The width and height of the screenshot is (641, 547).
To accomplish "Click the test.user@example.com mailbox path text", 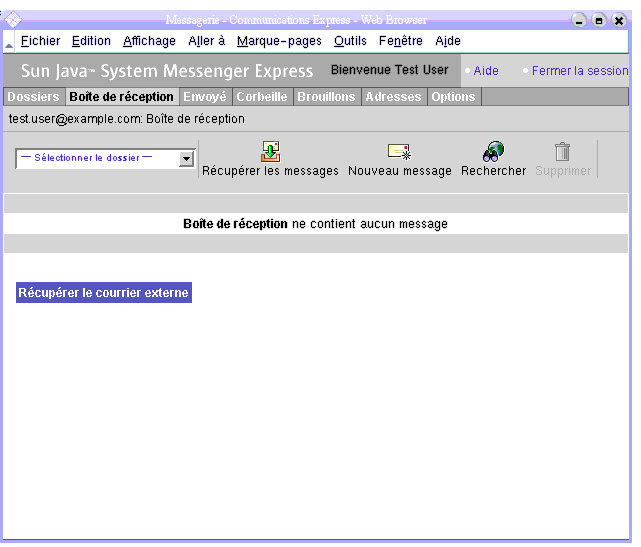I will coord(127,119).
